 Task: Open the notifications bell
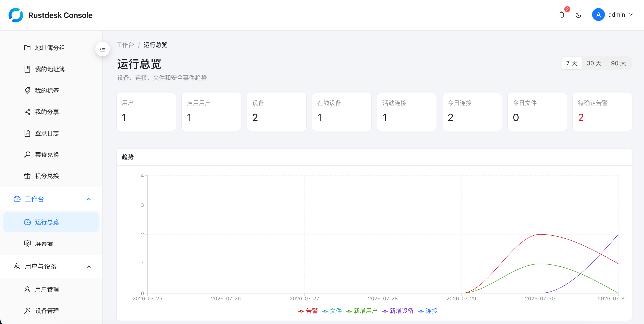(x=562, y=15)
